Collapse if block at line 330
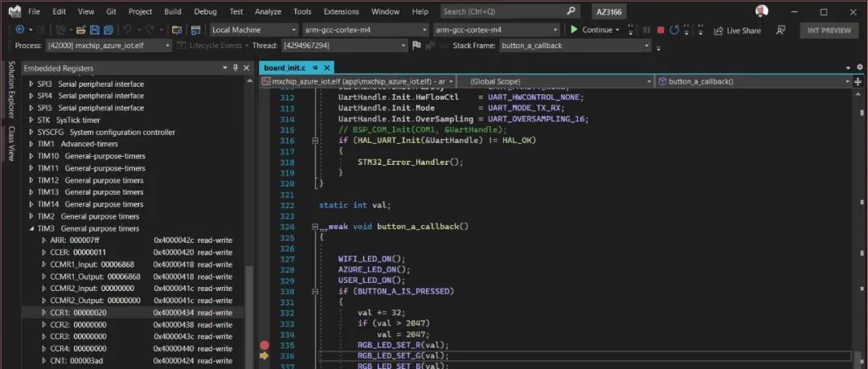Viewport: 868px width, 369px height. tap(315, 291)
